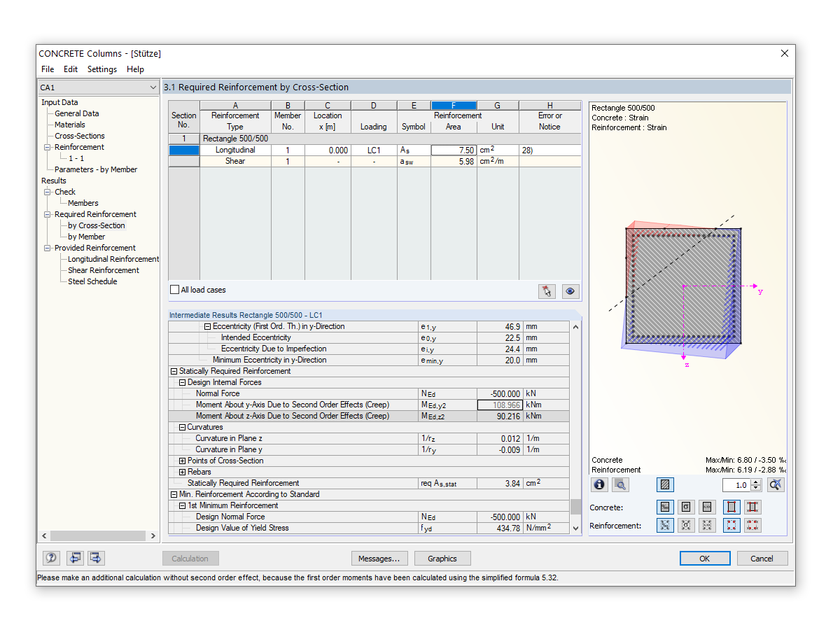The height and width of the screenshot is (630, 840).
Task: Collapse the Check tree node
Action: tap(48, 192)
